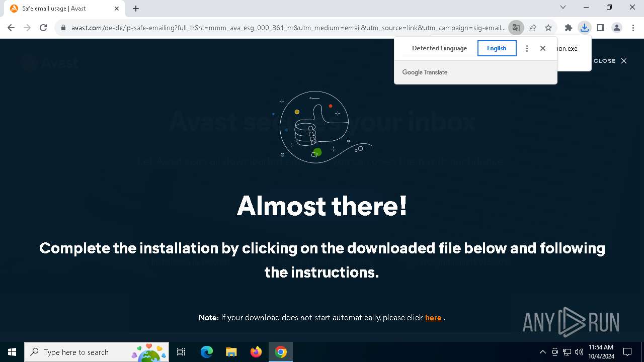This screenshot has height=362, width=644.
Task: Open the notifications action center
Action: point(627,352)
